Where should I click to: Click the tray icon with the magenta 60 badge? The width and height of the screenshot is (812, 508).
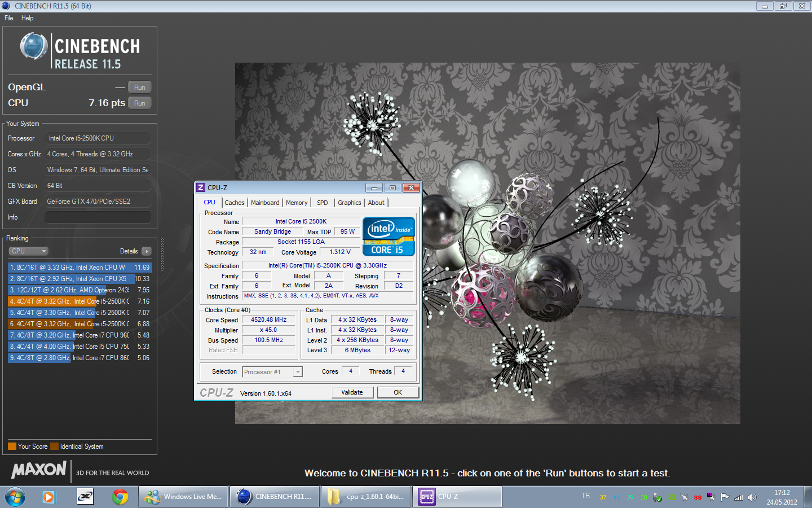pyautogui.click(x=710, y=497)
